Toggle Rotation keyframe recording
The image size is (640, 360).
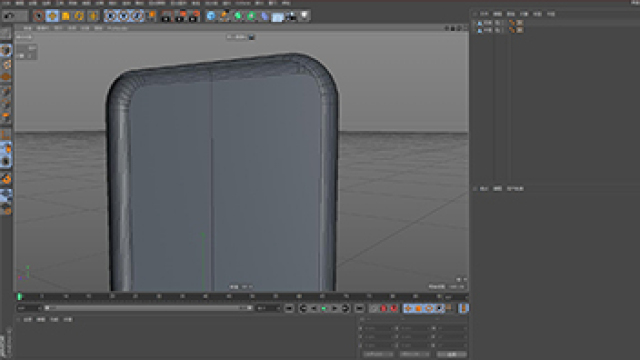pyautogui.click(x=429, y=308)
